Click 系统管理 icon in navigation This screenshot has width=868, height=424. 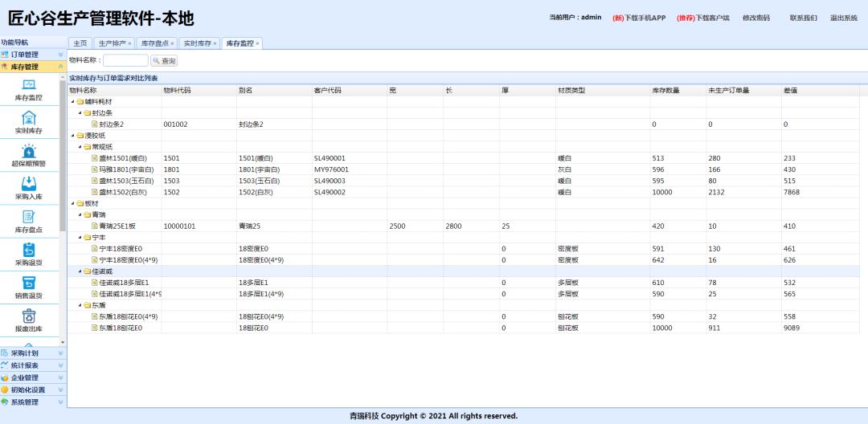tap(5, 402)
